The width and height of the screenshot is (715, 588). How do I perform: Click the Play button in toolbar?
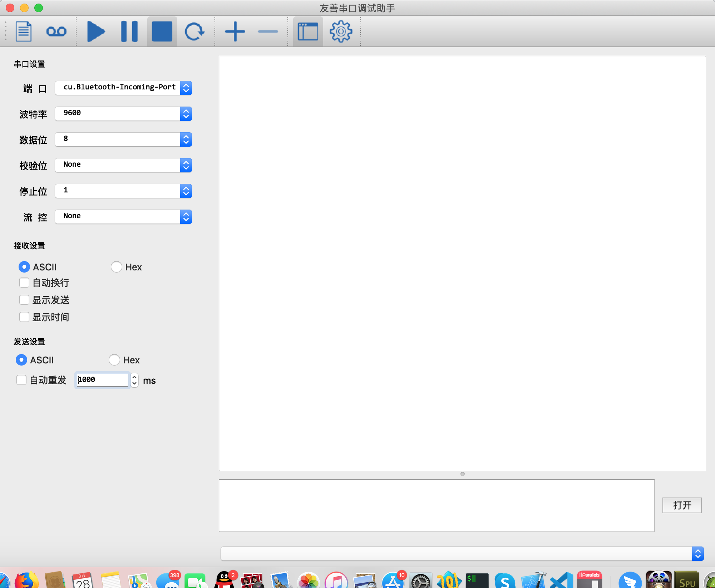coord(96,31)
